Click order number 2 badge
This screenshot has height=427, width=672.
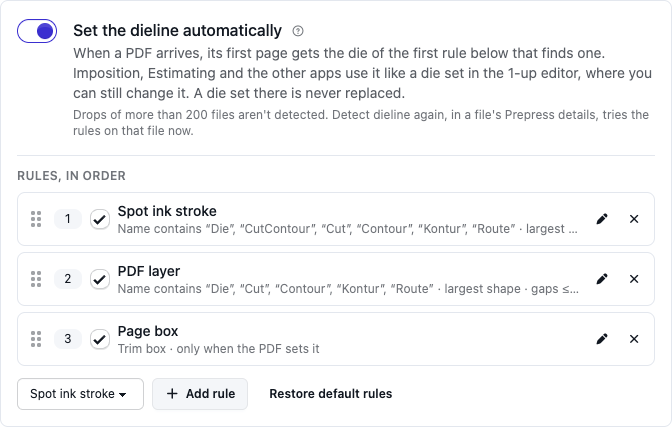tap(68, 279)
